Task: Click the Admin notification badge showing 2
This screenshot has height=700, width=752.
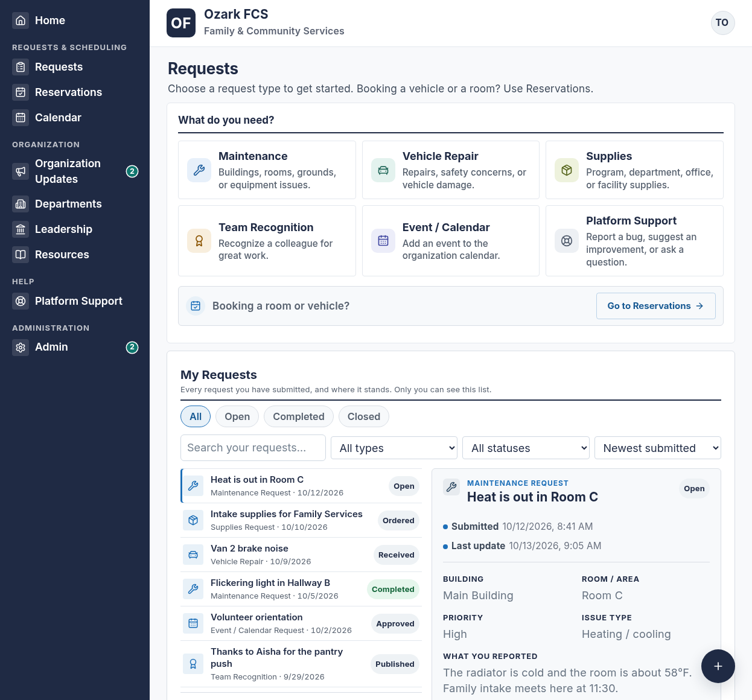Action: (132, 348)
